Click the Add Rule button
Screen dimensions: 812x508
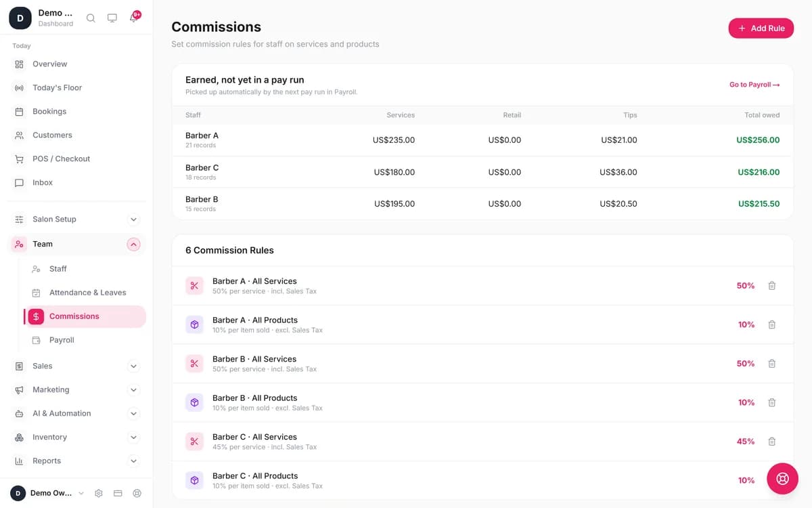pos(761,28)
